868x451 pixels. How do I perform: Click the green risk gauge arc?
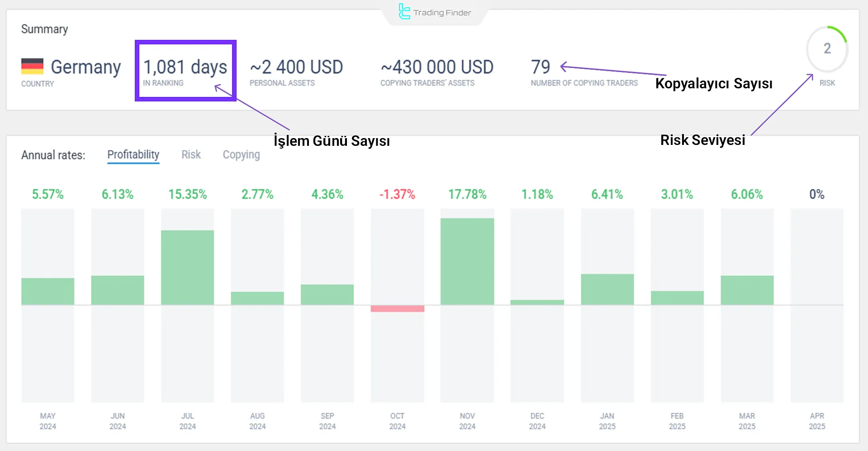point(837,34)
